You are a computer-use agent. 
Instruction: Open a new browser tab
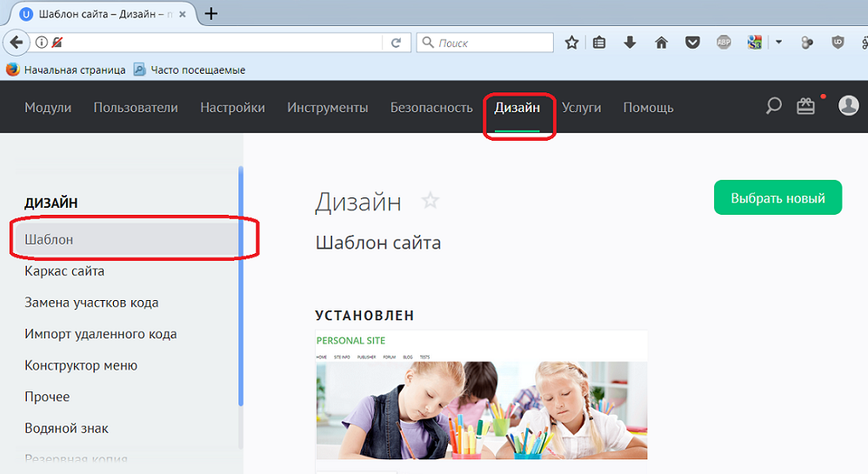(210, 14)
